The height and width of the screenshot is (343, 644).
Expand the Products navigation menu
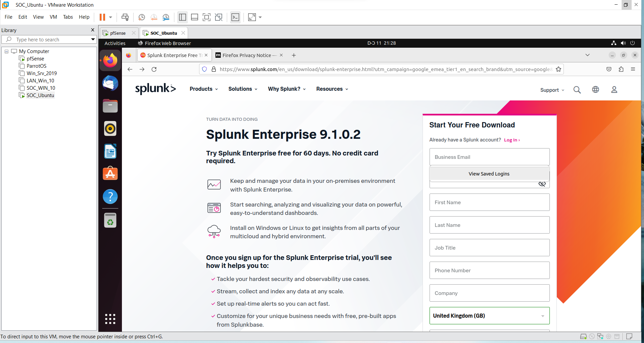click(204, 89)
